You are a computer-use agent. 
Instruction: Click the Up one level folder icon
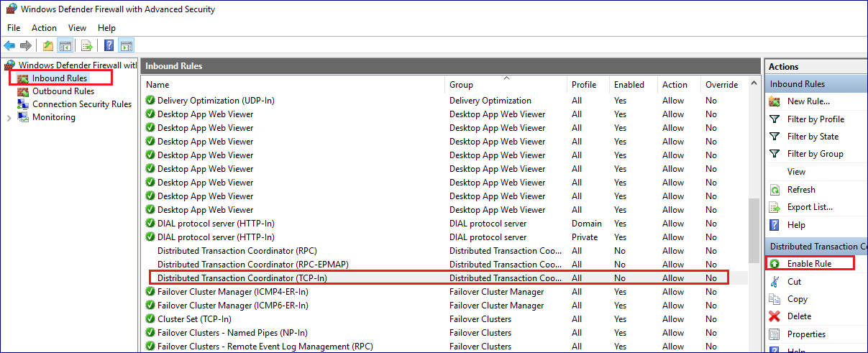click(48, 46)
